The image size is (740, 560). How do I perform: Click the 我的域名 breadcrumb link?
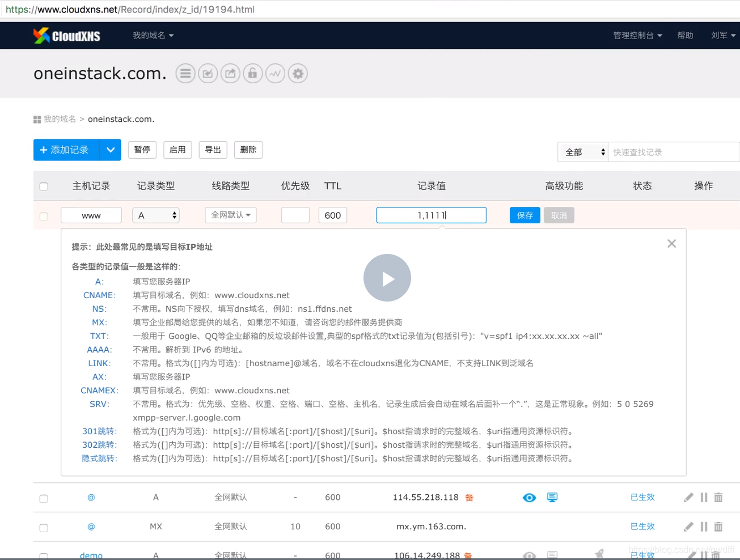tap(60, 119)
